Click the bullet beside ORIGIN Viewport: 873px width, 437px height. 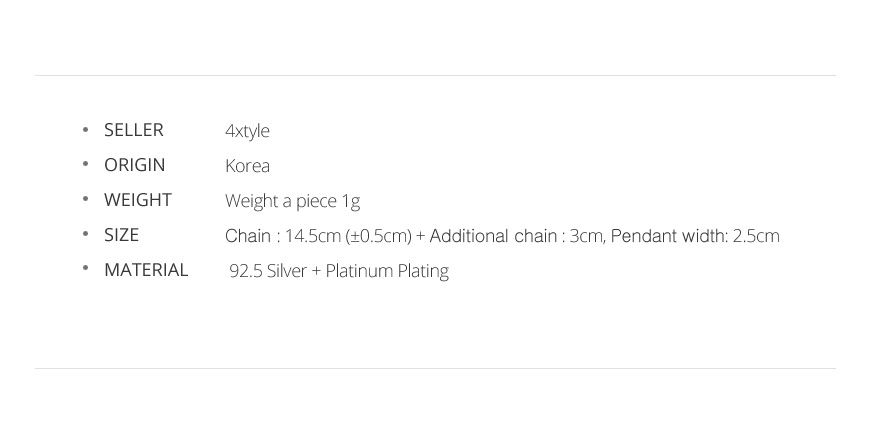click(x=85, y=165)
